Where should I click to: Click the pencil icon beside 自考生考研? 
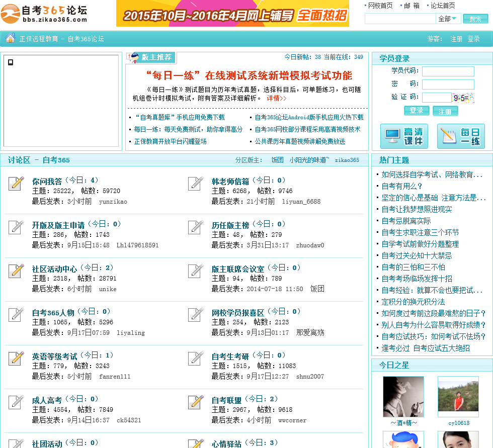point(196,358)
